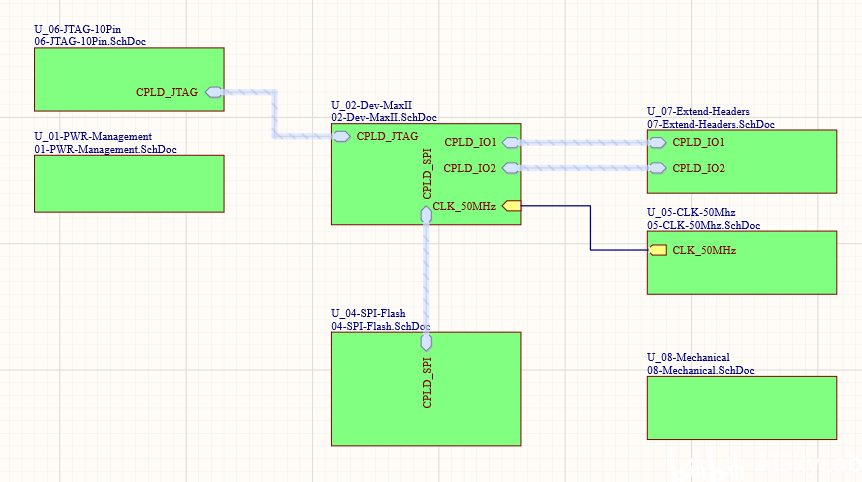
Task: Select the CPLD_JTAG signal harness line
Action: tap(274, 114)
